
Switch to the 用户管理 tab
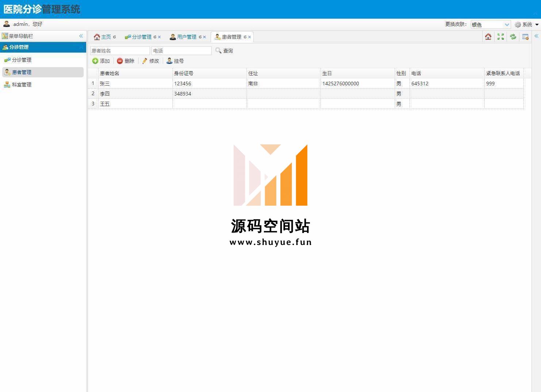[x=187, y=37]
